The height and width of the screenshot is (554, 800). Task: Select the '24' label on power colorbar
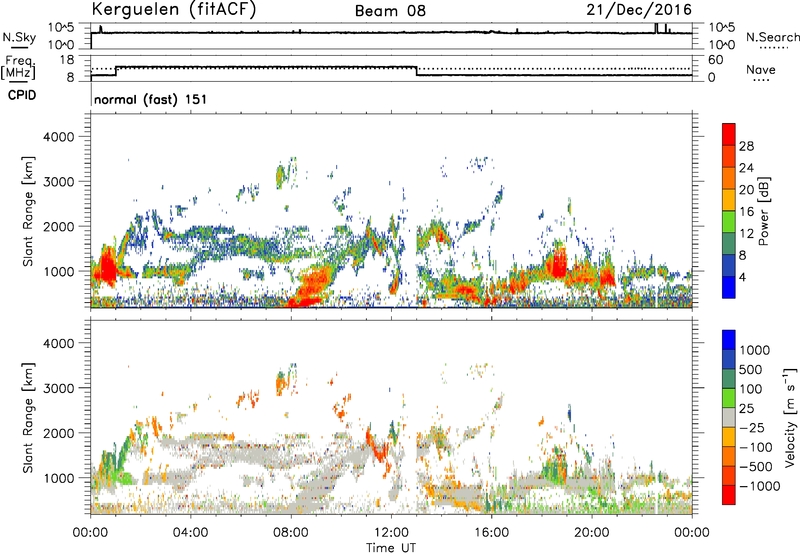(746, 168)
